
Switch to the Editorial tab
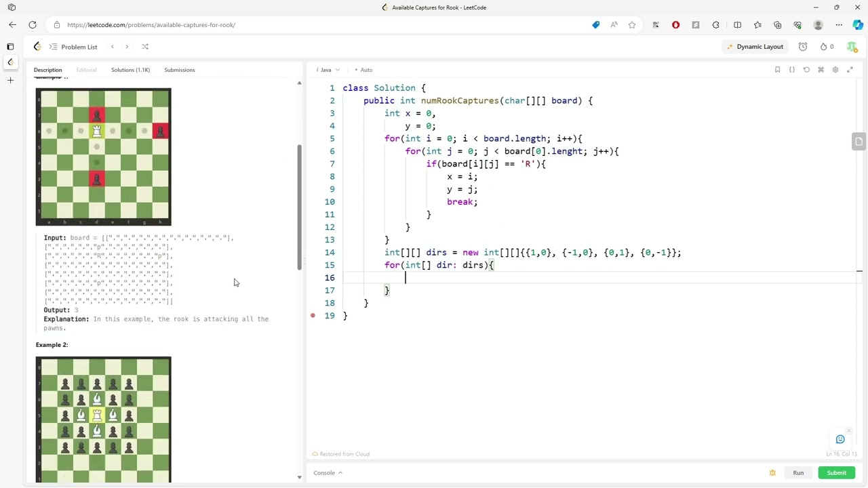(x=86, y=70)
